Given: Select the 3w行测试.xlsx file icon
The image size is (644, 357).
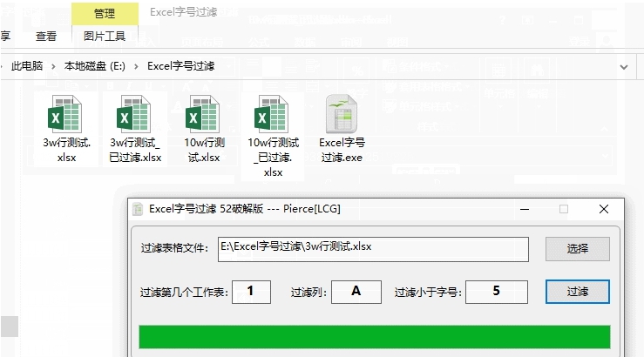Looking at the screenshot, I should 65,114.
